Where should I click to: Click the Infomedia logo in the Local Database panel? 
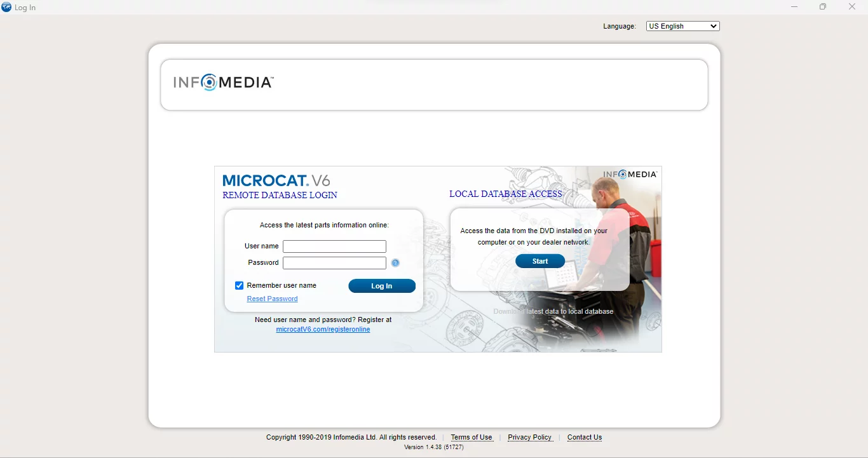[630, 173]
